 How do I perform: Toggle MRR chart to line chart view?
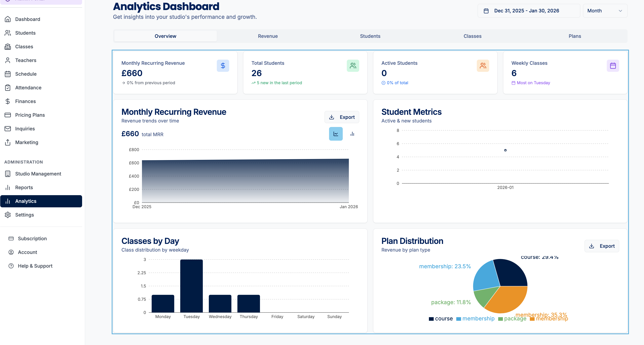[x=336, y=134]
